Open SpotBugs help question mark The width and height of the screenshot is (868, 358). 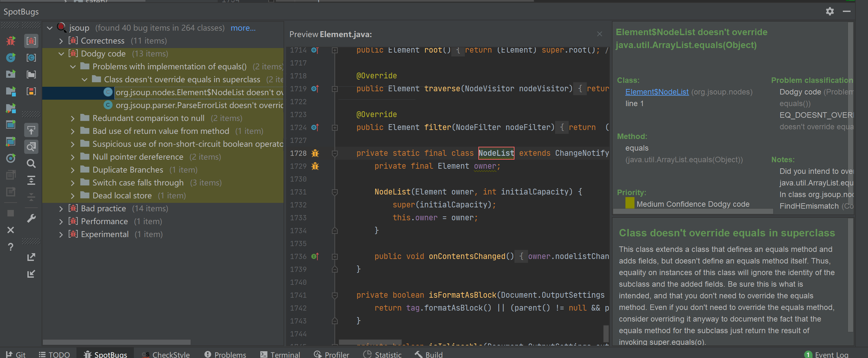coord(11,247)
